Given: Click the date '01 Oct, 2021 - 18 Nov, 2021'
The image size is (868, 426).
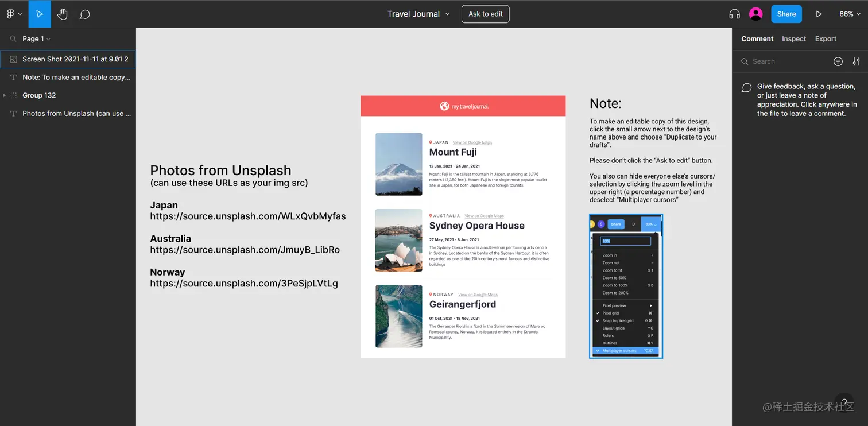Looking at the screenshot, I should click(455, 318).
